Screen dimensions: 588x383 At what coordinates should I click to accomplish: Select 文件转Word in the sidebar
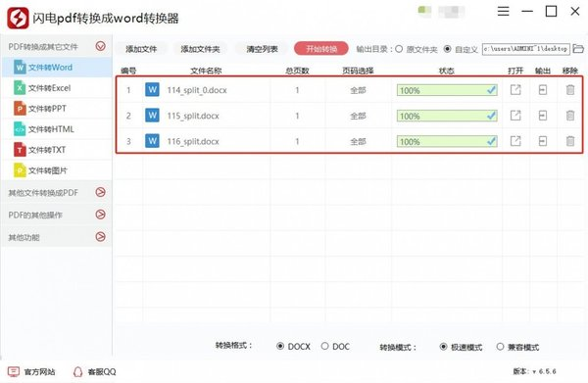coord(57,68)
